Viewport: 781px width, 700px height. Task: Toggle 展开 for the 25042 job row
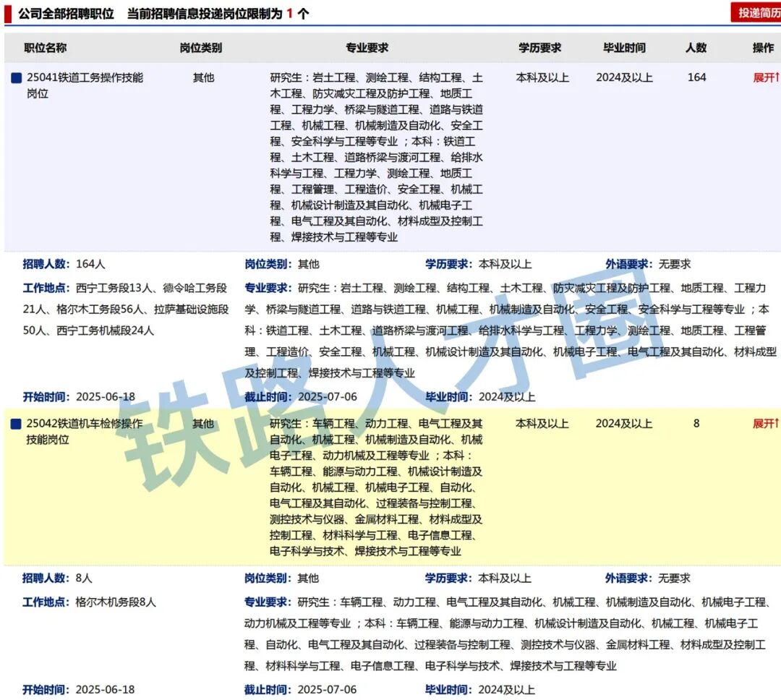pos(766,424)
